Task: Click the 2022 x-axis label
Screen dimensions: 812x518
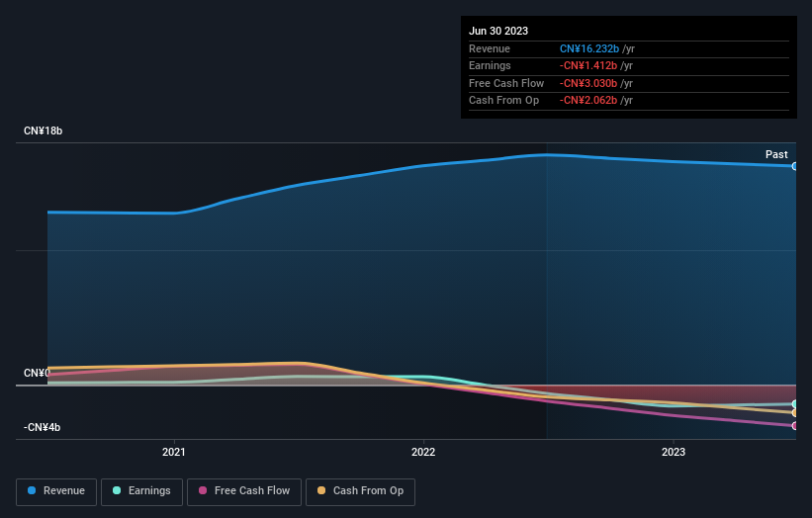Action: [x=423, y=452]
